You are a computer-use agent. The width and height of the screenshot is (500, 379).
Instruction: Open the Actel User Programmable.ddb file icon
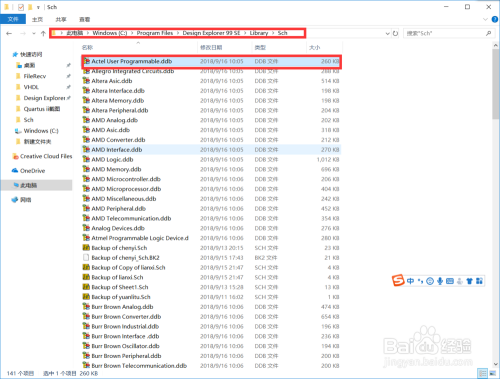(86, 61)
